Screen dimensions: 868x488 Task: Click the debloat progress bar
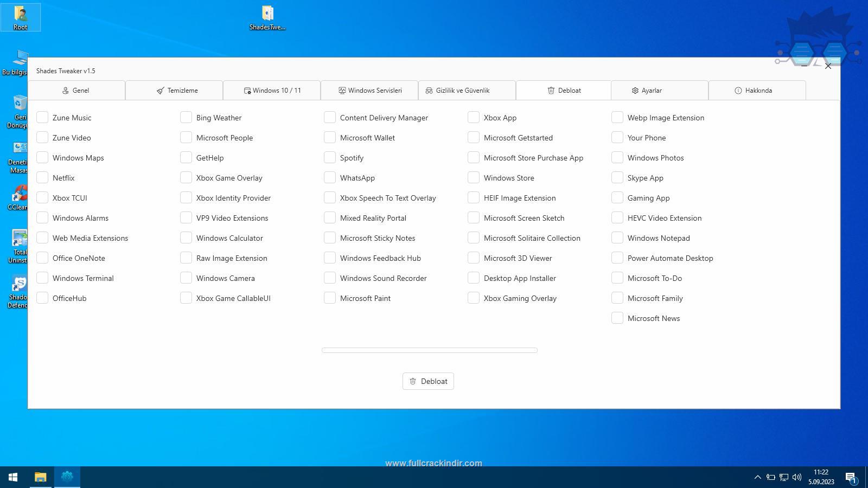click(x=430, y=350)
